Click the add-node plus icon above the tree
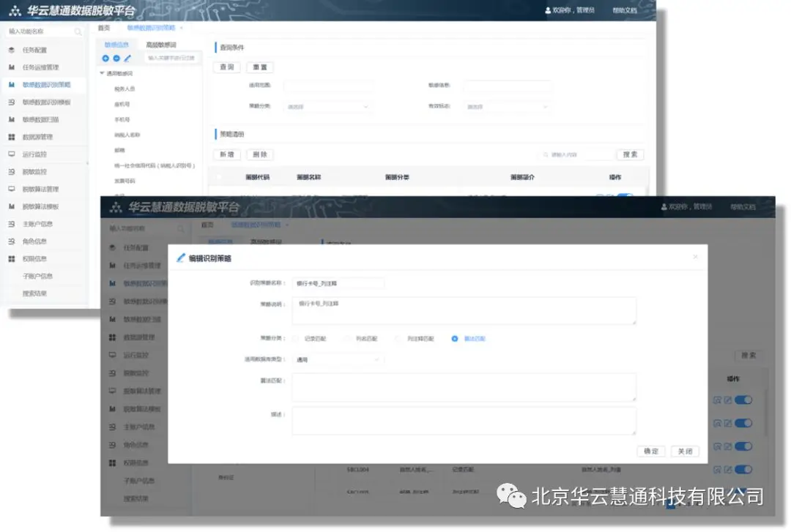 [105, 59]
